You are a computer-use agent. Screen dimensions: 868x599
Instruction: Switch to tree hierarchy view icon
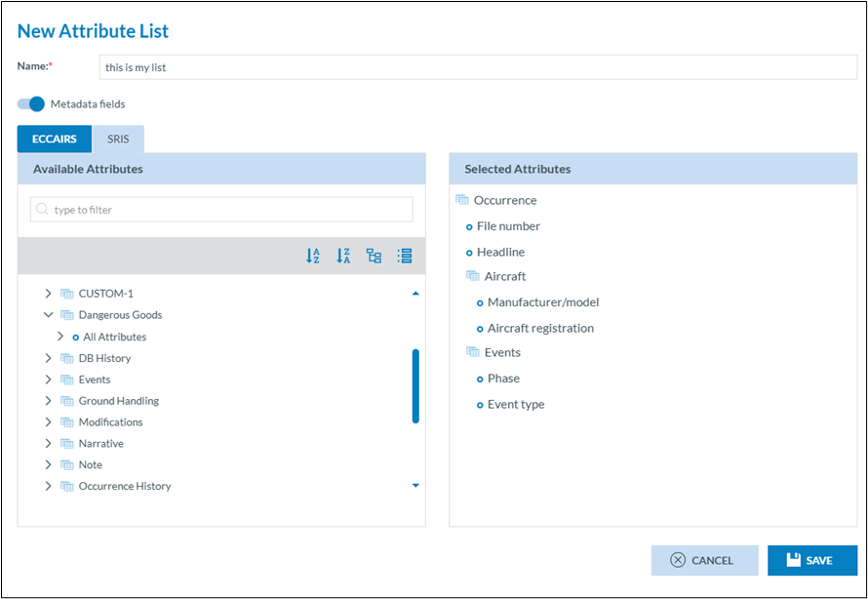click(x=375, y=257)
